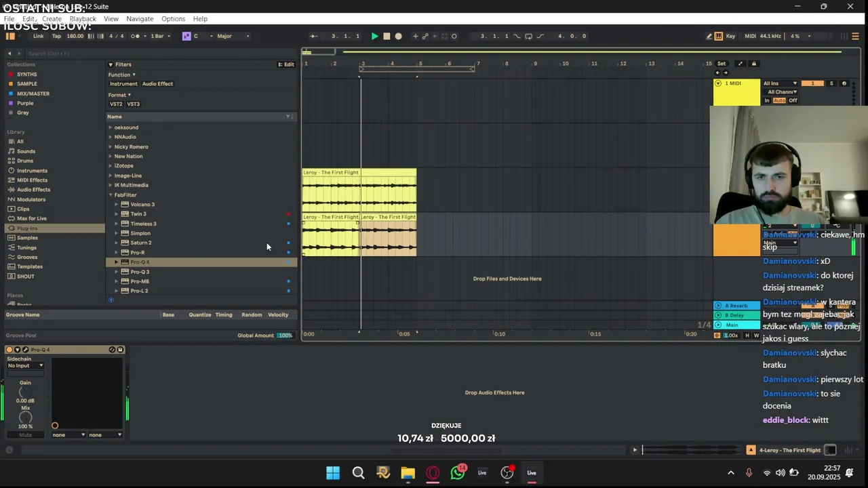This screenshot has width=868, height=488.
Task: Expand the Pro-Q 3 plugin entry
Action: [116, 272]
